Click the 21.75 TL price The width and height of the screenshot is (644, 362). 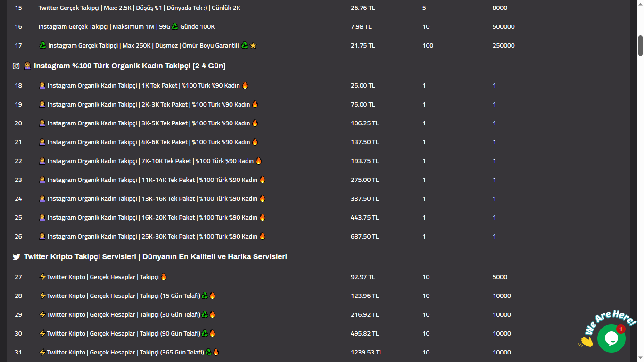(x=363, y=45)
